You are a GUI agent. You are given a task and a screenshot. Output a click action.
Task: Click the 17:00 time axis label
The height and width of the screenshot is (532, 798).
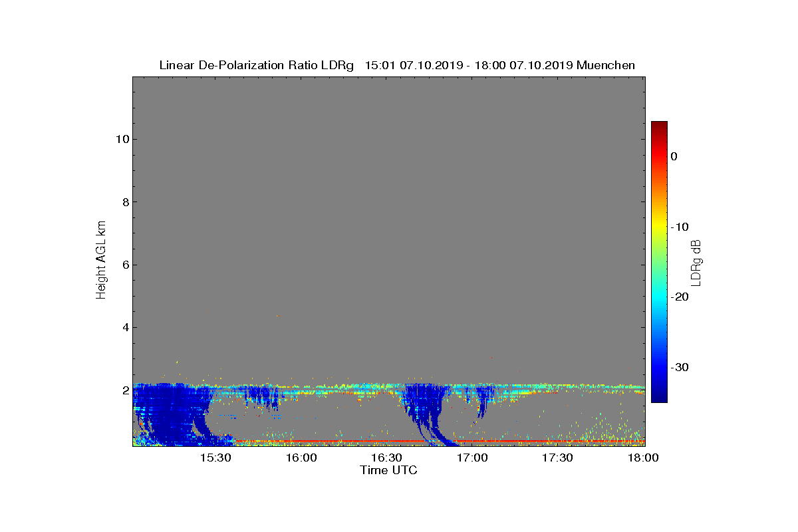click(x=472, y=458)
